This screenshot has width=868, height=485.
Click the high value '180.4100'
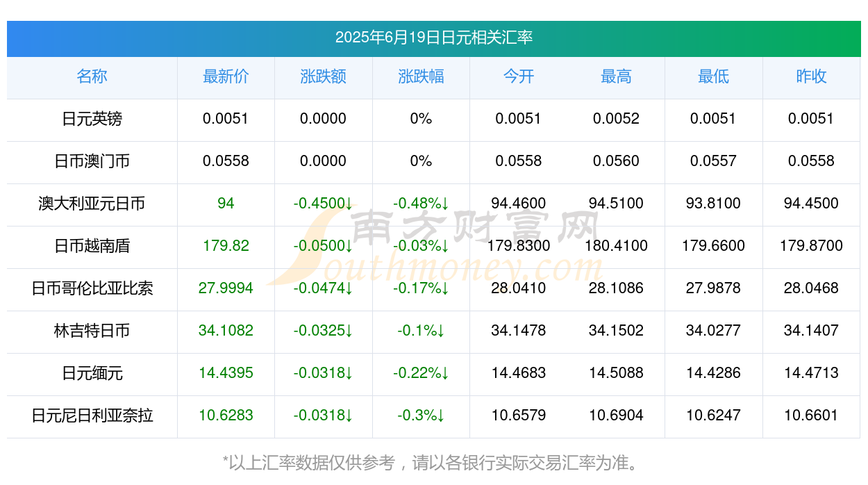[616, 246]
